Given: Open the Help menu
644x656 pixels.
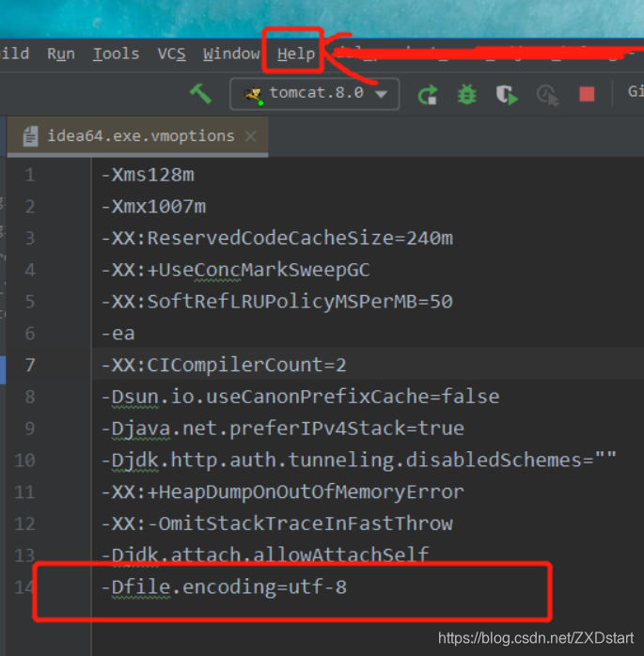Looking at the screenshot, I should click(296, 54).
